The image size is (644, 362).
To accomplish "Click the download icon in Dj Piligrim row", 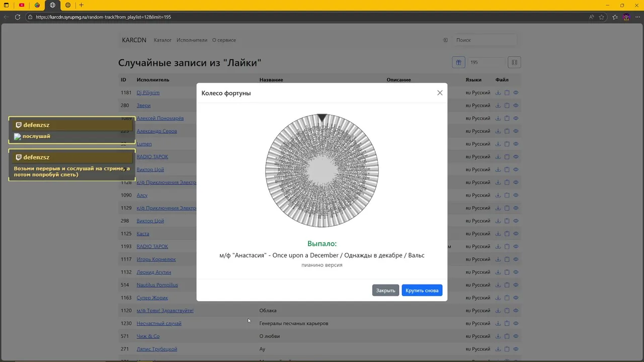I will (x=498, y=93).
